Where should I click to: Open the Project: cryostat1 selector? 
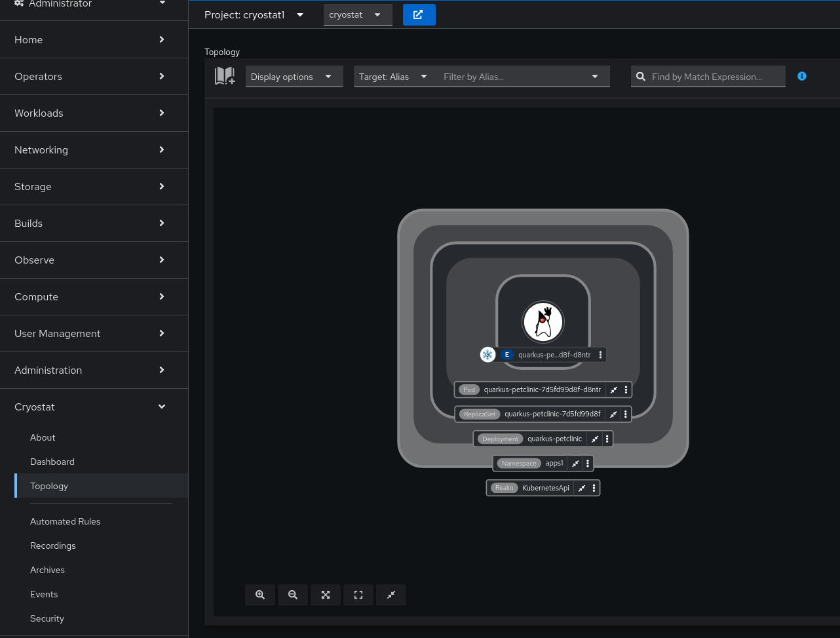point(254,14)
